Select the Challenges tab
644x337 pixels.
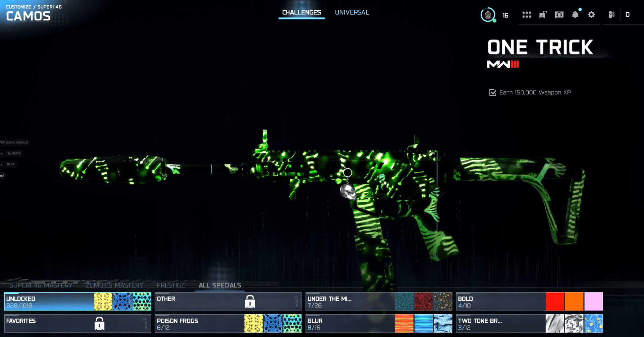click(302, 12)
